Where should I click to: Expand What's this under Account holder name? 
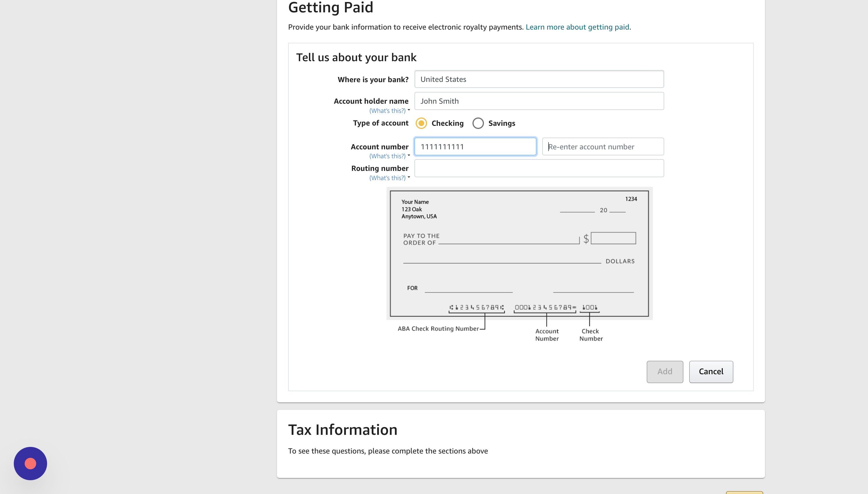pyautogui.click(x=389, y=111)
